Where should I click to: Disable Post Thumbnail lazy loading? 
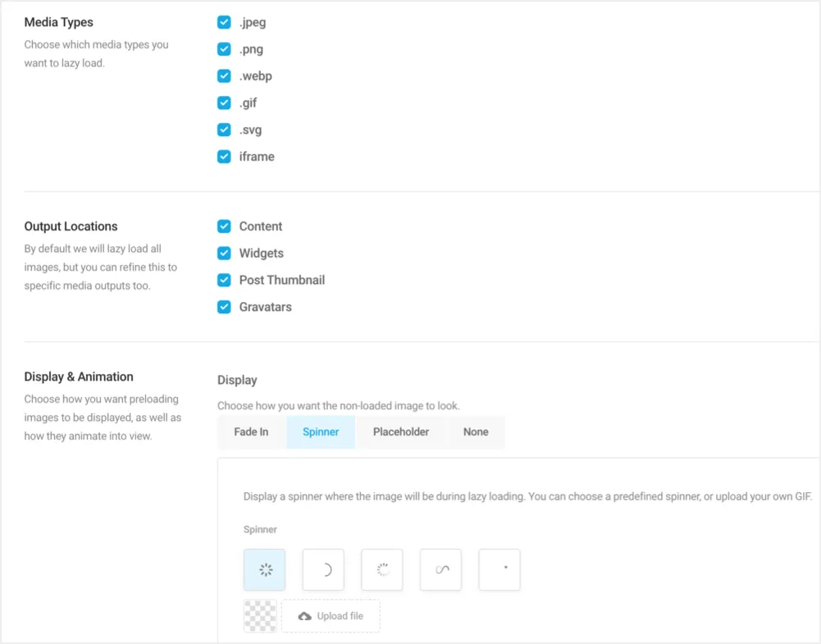pyautogui.click(x=224, y=280)
